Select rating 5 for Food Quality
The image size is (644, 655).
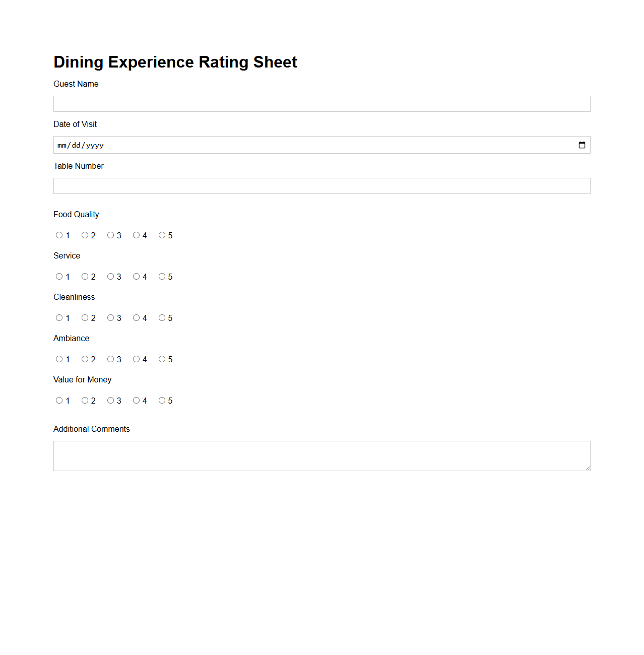tap(162, 235)
